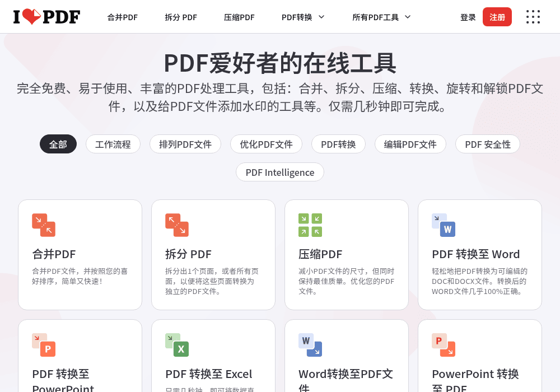Click PDF转换 in the top navigation
Screen dimensions: 560x392
[x=297, y=17]
